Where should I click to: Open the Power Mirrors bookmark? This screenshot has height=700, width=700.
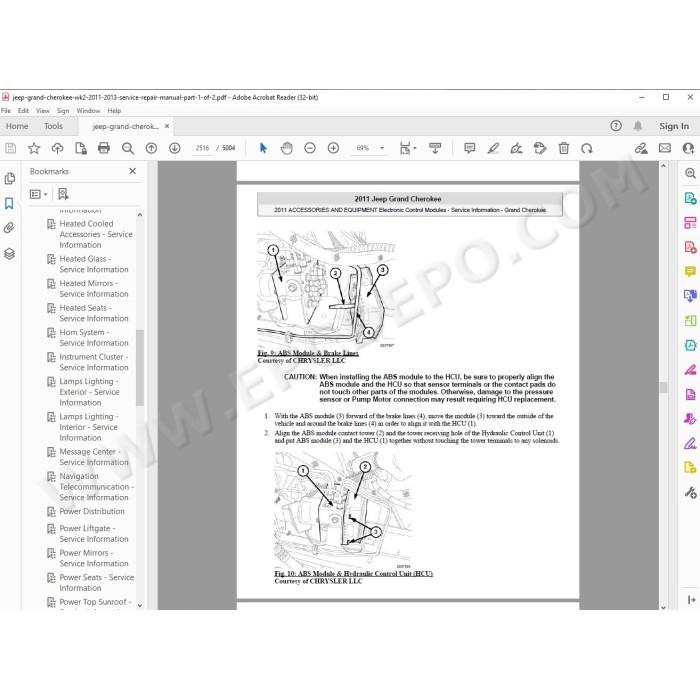coord(93,558)
